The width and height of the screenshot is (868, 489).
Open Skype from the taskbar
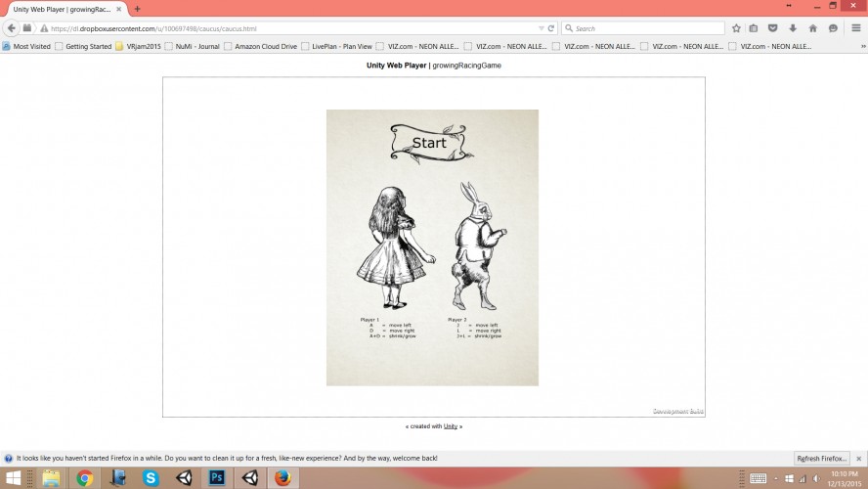(x=151, y=478)
